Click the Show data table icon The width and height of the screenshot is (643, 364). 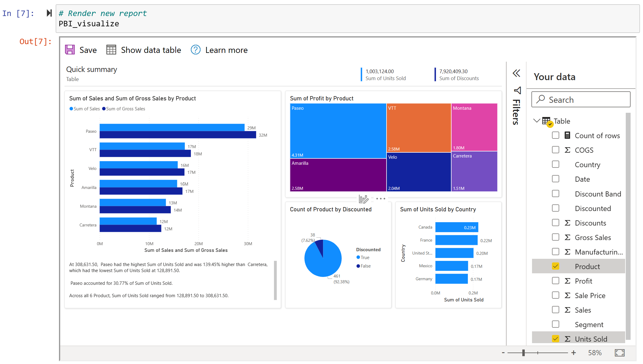(111, 50)
